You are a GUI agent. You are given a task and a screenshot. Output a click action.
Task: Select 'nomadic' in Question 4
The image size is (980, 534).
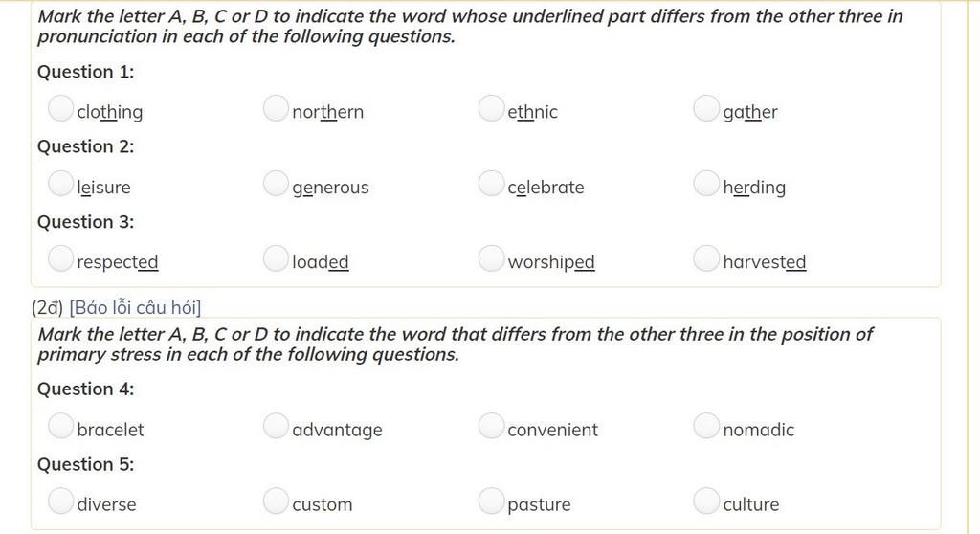click(706, 426)
